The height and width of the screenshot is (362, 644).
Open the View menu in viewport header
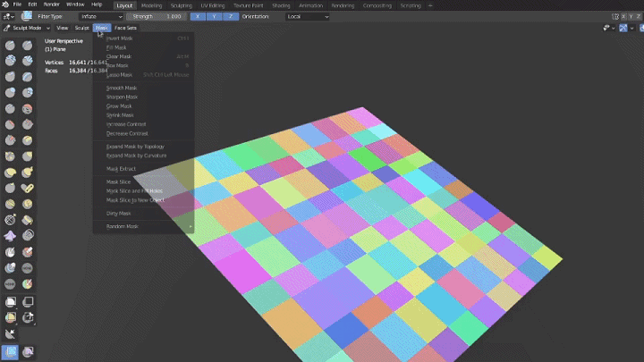pyautogui.click(x=63, y=28)
